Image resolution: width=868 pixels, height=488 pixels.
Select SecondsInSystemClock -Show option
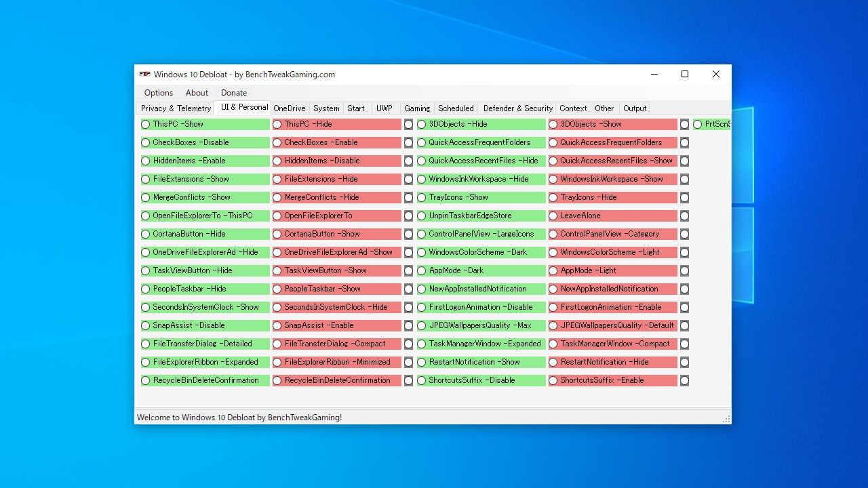tap(205, 308)
